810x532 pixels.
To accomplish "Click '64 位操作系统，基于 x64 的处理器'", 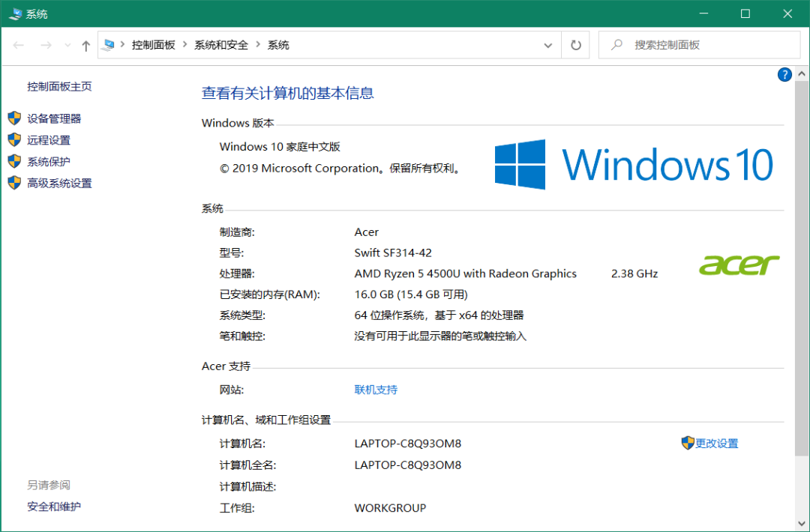I will coord(439,315).
